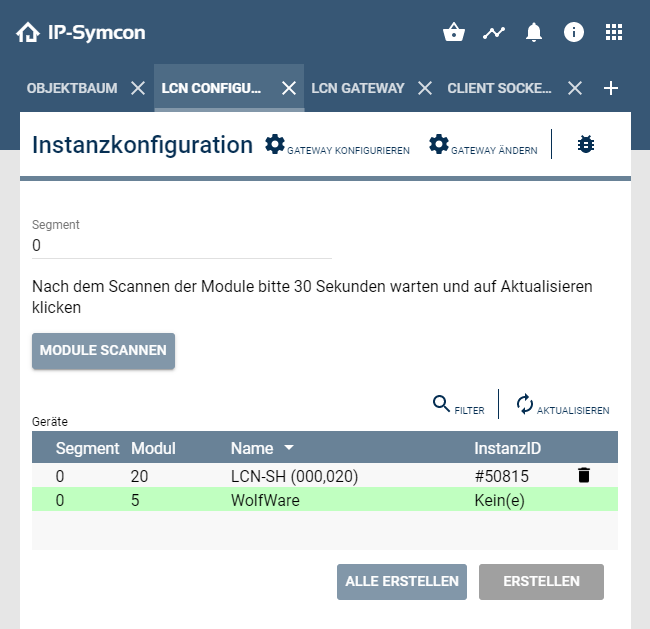The width and height of the screenshot is (650, 629).
Task: Sort by Name column arrow
Action: [x=289, y=448]
